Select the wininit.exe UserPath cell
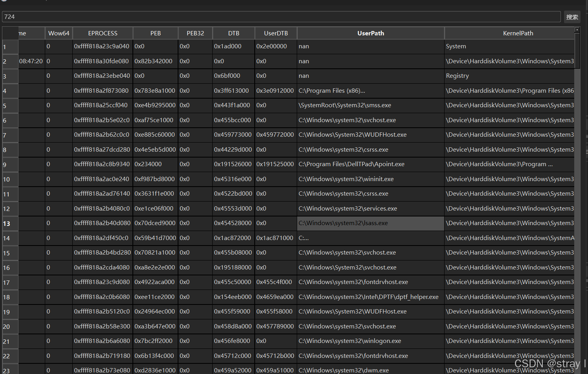 tap(371, 179)
